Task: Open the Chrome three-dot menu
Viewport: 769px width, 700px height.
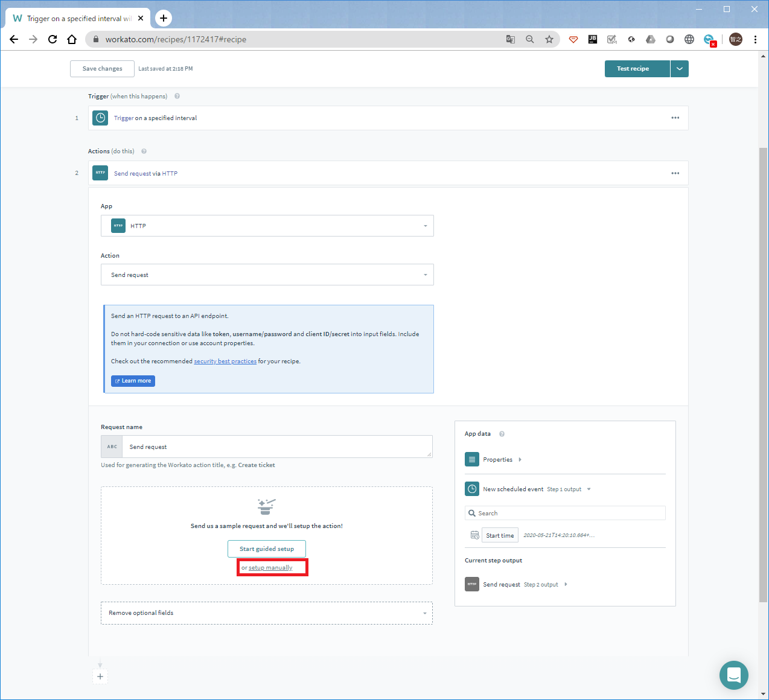Action: tap(755, 39)
